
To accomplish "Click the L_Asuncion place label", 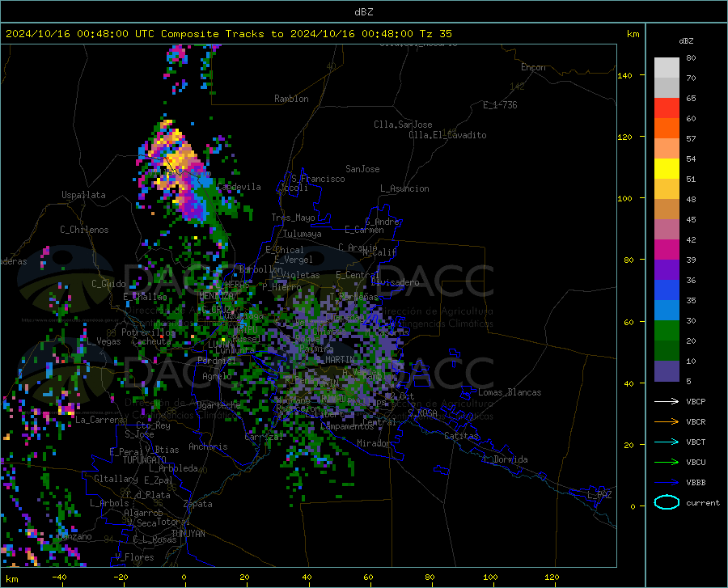I will tap(404, 188).
